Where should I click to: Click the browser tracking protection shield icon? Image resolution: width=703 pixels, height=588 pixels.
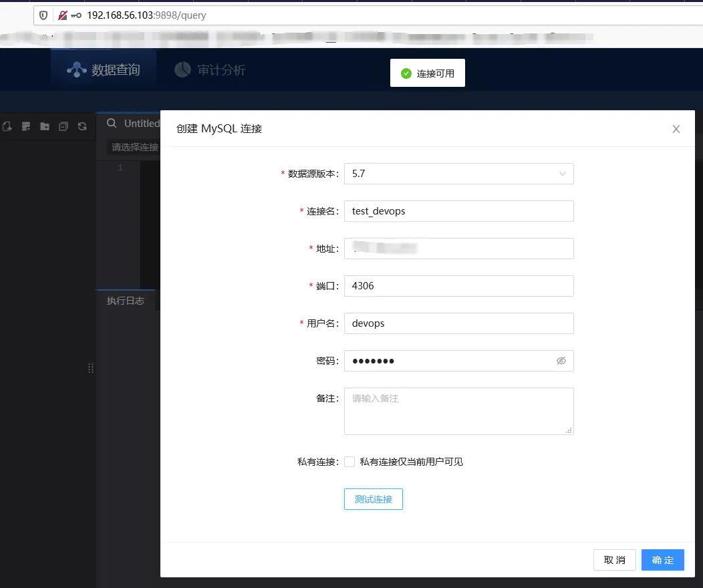(x=44, y=15)
